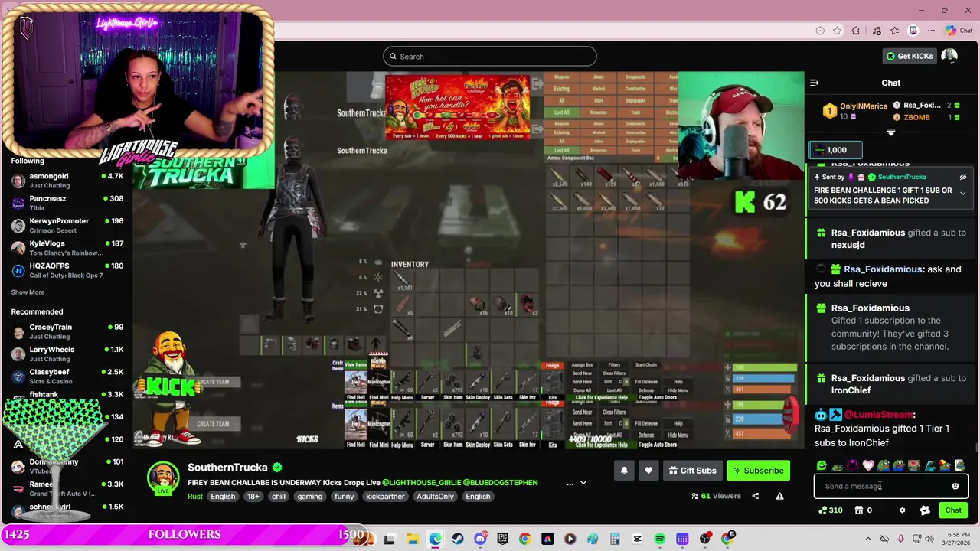Collapse the chat panel with the arrow icon
This screenshot has width=980, height=551.
click(x=815, y=83)
